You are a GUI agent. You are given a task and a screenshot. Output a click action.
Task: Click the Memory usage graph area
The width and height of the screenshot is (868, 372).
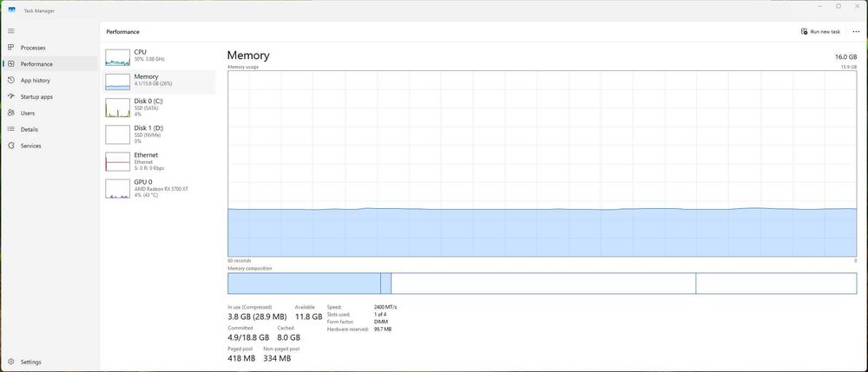542,164
